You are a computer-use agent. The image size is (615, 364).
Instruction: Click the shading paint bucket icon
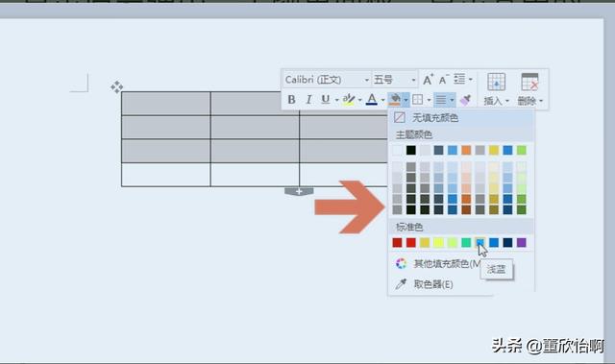point(395,100)
